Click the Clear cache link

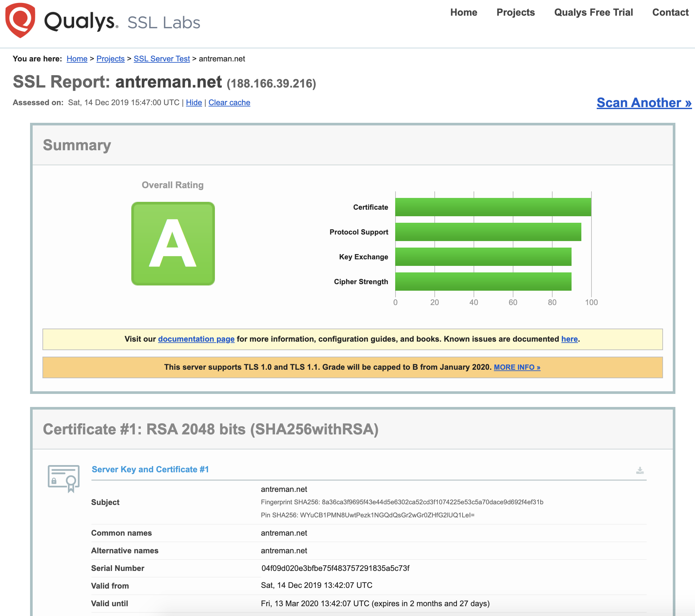[x=229, y=103]
